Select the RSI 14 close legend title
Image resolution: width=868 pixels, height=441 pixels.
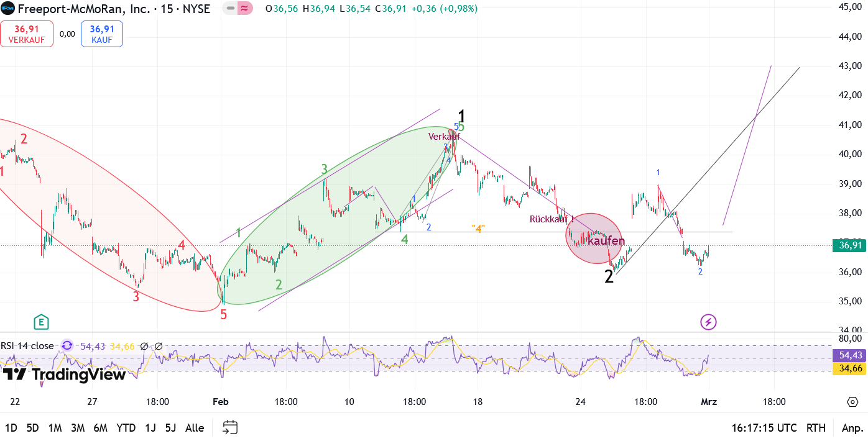[27, 346]
